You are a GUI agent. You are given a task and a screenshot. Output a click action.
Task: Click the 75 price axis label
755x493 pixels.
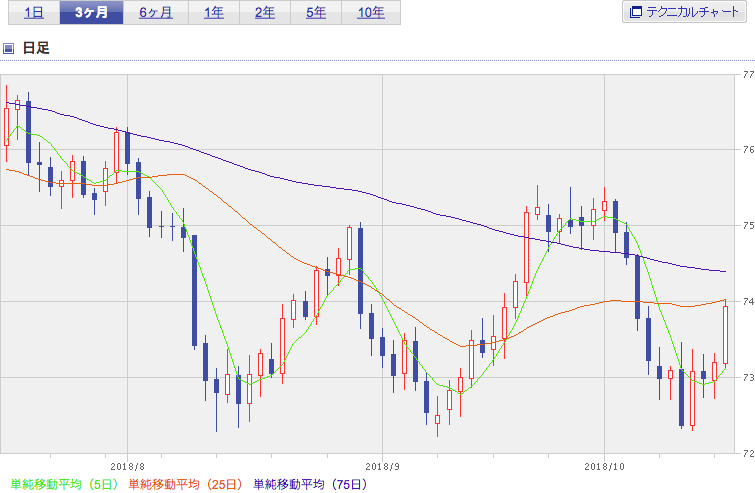point(748,226)
